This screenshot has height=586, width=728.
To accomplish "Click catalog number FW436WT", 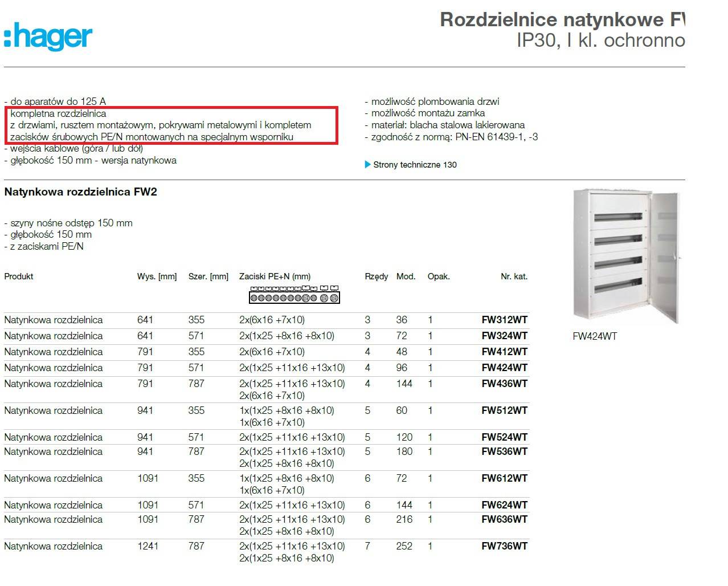I will pos(504,384).
